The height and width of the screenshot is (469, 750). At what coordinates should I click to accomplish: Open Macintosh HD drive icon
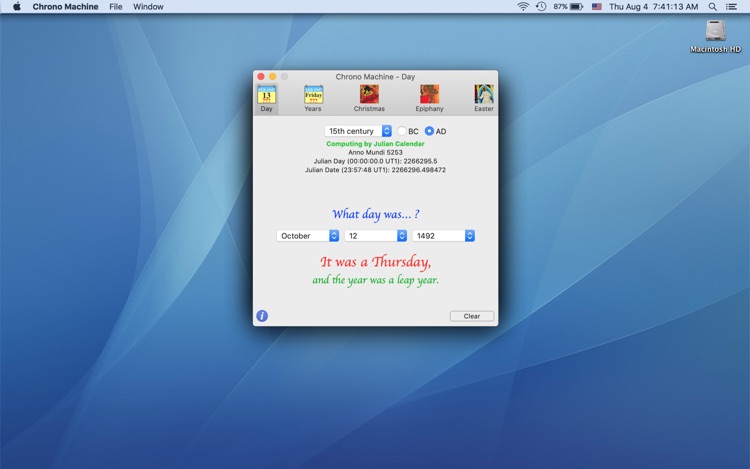point(715,33)
